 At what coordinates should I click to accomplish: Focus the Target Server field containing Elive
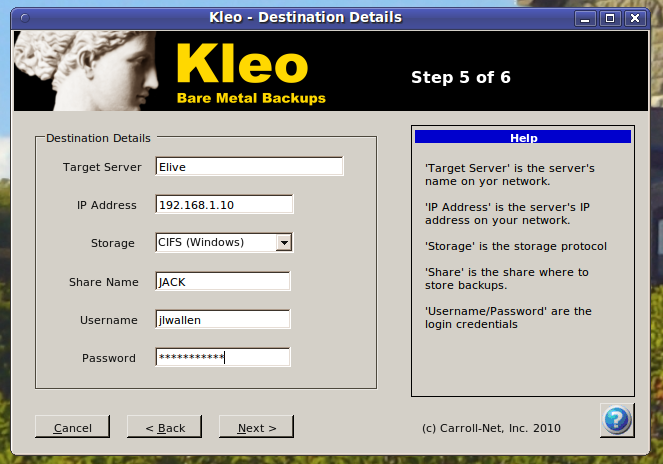(249, 167)
